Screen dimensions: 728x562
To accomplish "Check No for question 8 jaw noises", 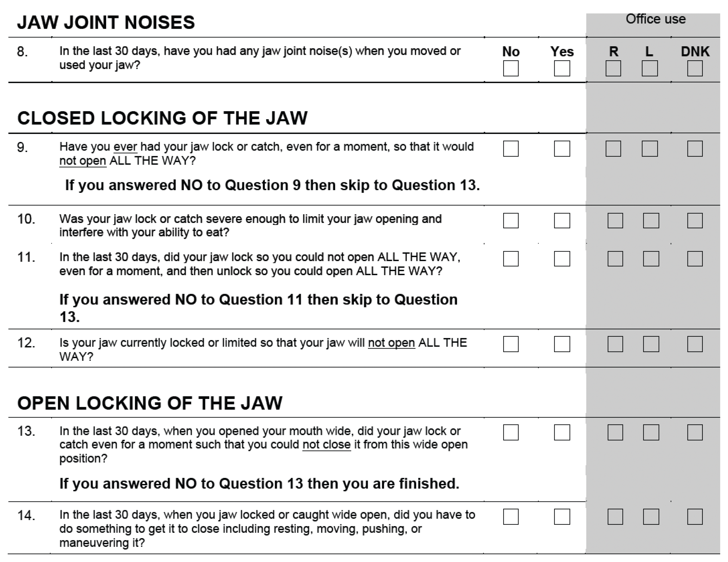I will click(x=511, y=69).
